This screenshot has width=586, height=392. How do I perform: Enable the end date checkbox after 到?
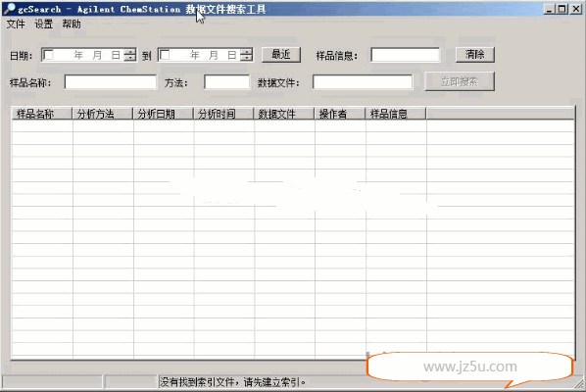[x=165, y=55]
